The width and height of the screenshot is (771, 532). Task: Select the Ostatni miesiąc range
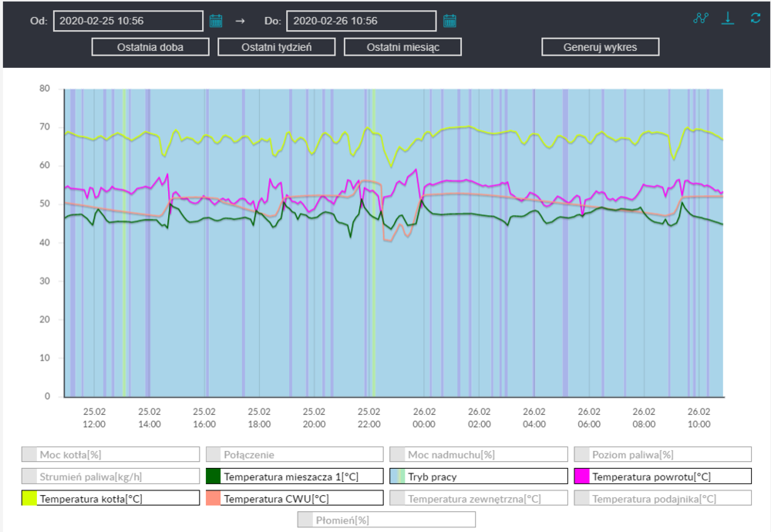402,47
